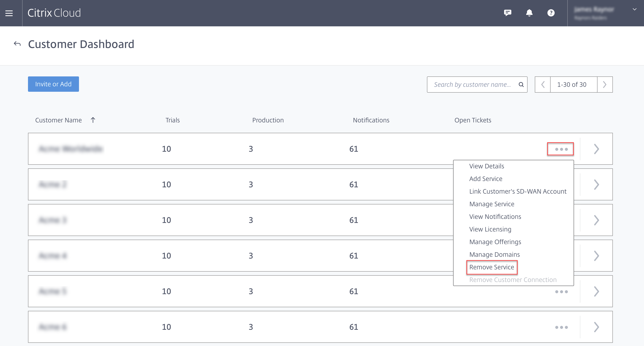The width and height of the screenshot is (644, 346).
Task: Click the three-dot menu icon for Acme 5 row
Action: point(561,292)
